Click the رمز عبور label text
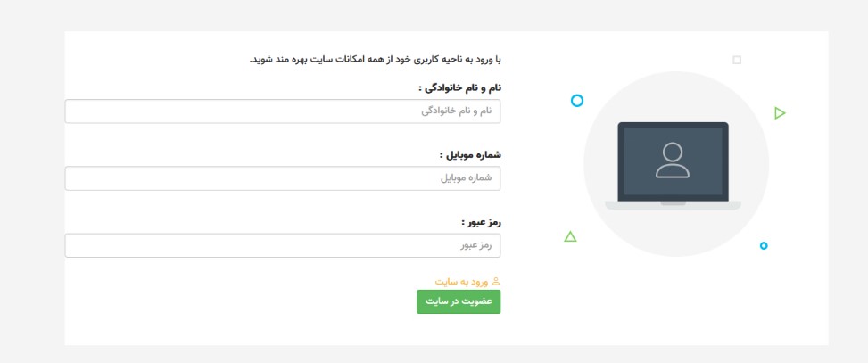868x363 pixels. coord(481,222)
